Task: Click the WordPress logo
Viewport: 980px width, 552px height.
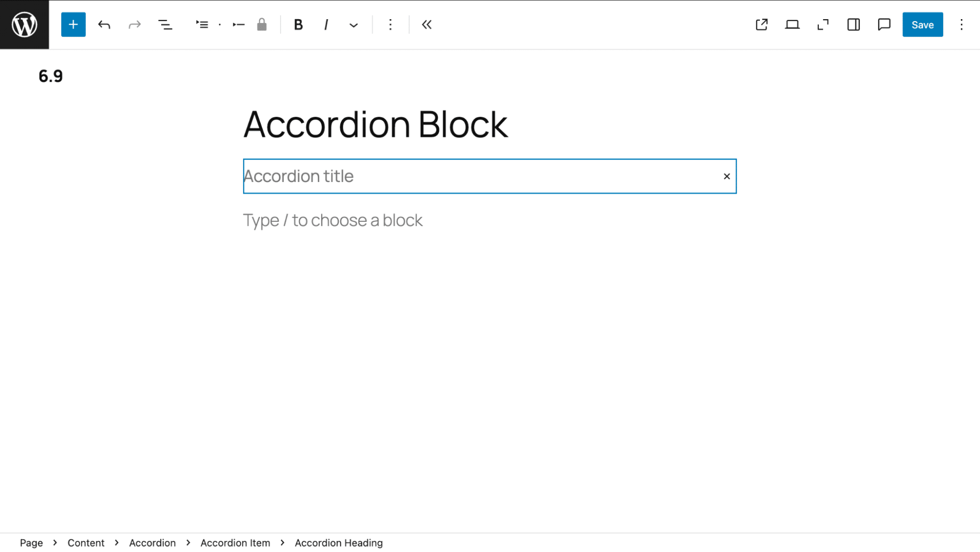Action: [24, 25]
